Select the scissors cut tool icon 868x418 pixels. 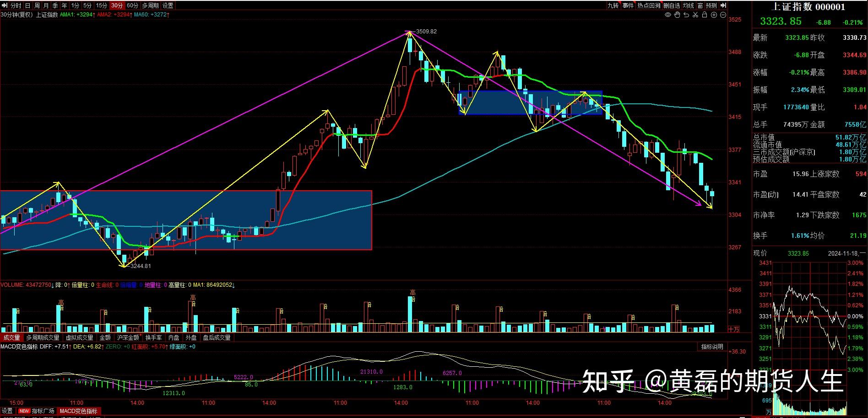point(695,15)
